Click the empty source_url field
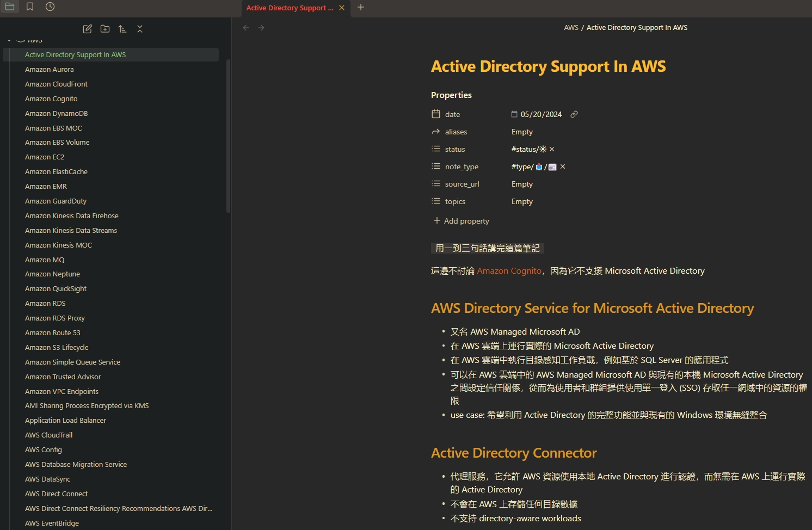 click(x=522, y=184)
